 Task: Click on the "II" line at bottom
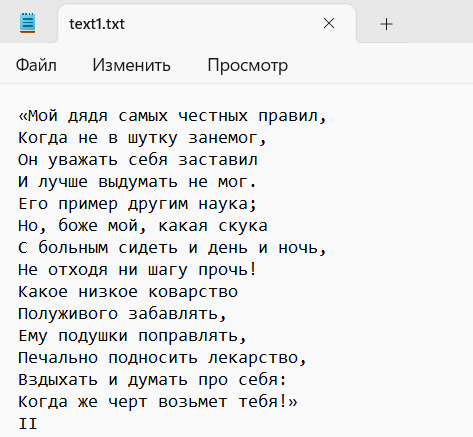pyautogui.click(x=28, y=424)
